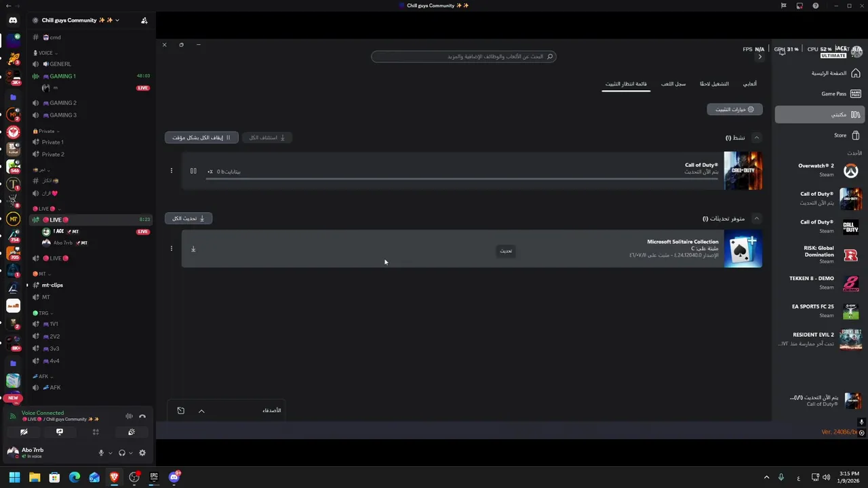Screen dimensions: 868x488
Task: Open Xbox notifications bell icon
Action: [x=782, y=52]
